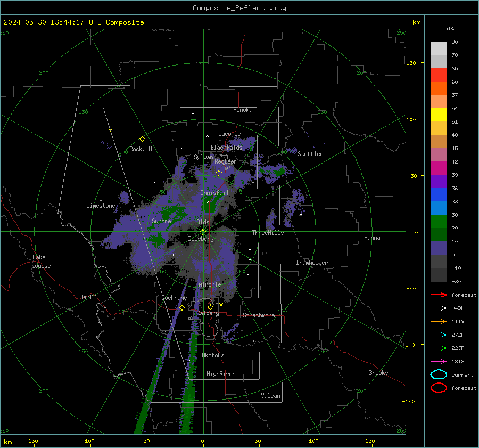Click the white plus marker east of ThreeHills
479x448 pixels.
[301, 214]
